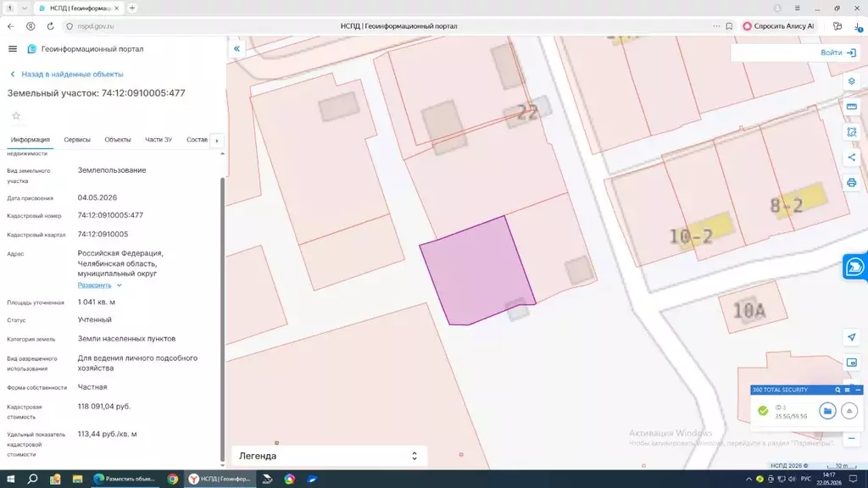Viewport: 868px width, 488px height.
Task: Eject drive D in 360 Security widget
Action: point(849,411)
